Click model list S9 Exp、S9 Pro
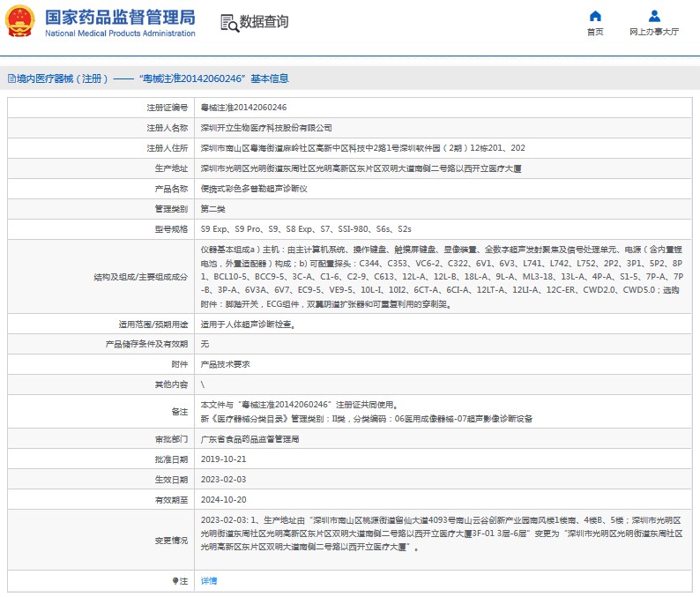700x597 pixels. tap(306, 229)
